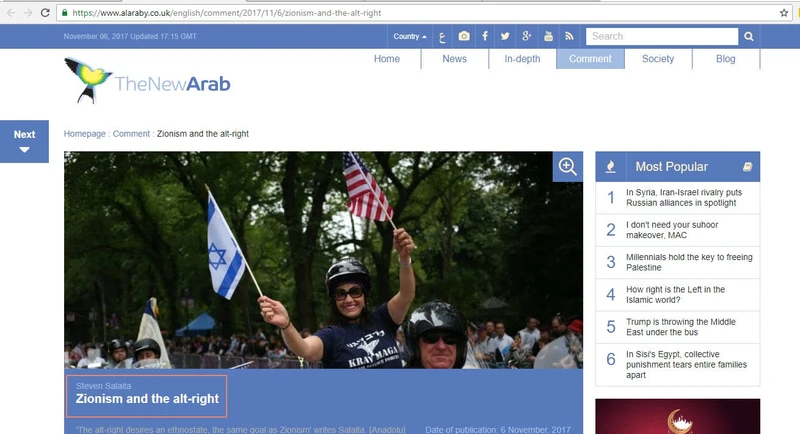The height and width of the screenshot is (434, 800).
Task: Open the RSS feed icon
Action: pos(569,36)
